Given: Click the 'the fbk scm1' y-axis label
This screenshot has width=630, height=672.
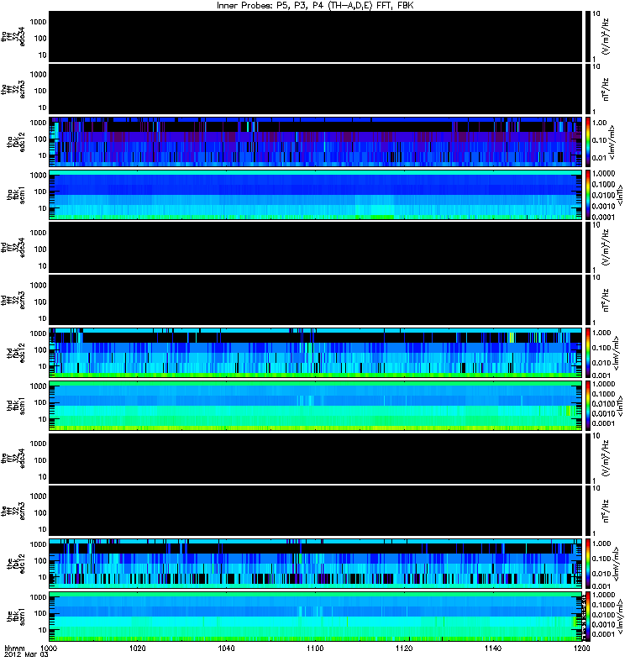Looking at the screenshot, I should point(16,617).
